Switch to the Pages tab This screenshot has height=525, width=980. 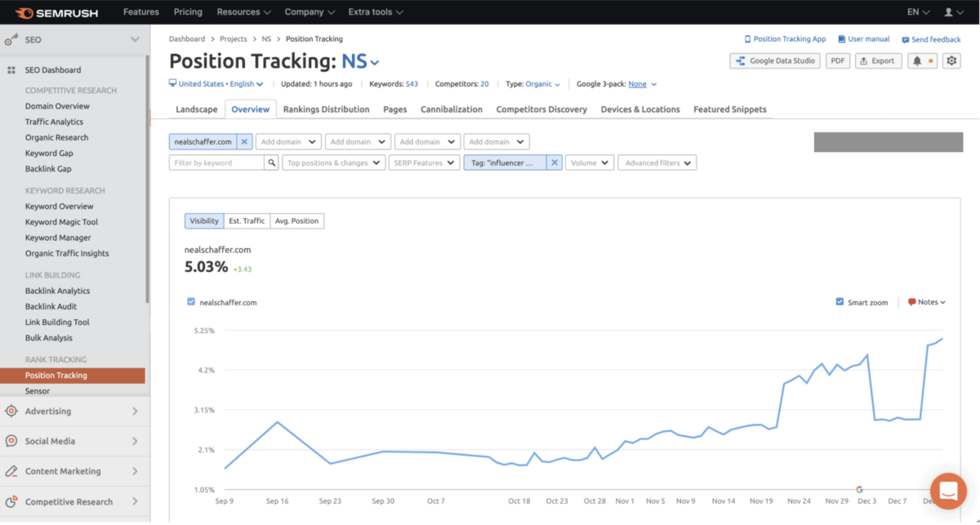395,109
